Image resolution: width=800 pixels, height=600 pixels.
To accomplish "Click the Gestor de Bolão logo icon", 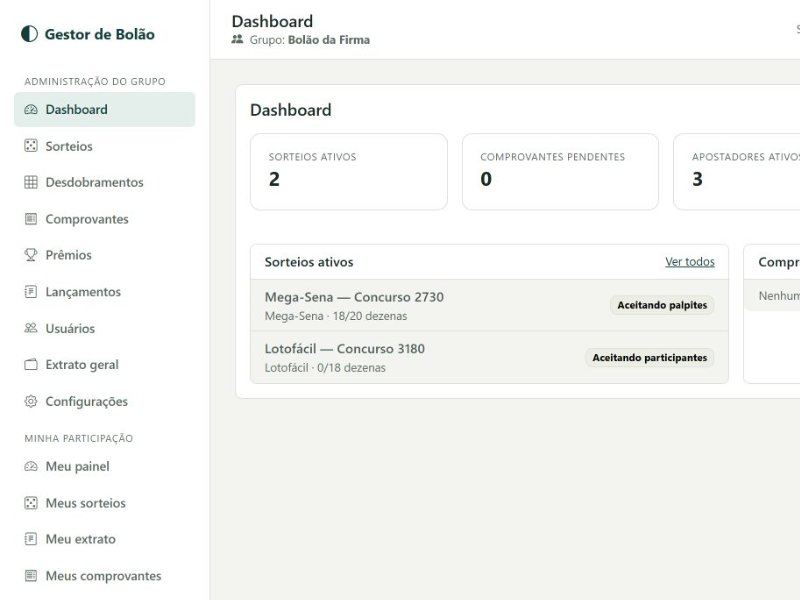I will [x=29, y=34].
